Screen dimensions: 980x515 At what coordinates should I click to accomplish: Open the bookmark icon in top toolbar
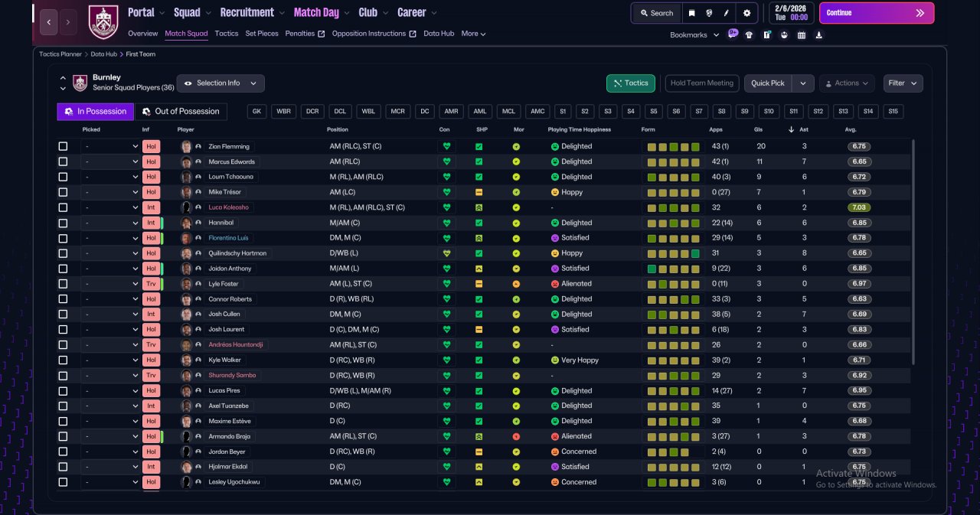click(x=691, y=13)
